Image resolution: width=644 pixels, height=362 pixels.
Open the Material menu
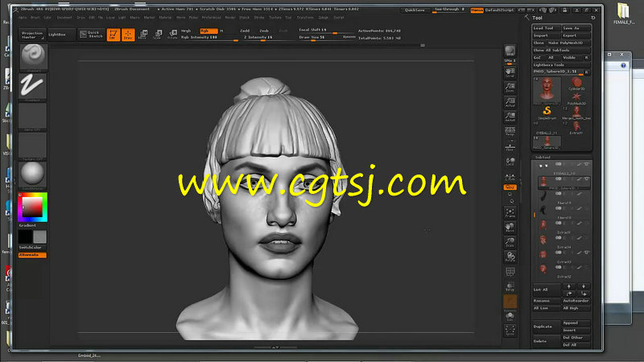point(165,18)
